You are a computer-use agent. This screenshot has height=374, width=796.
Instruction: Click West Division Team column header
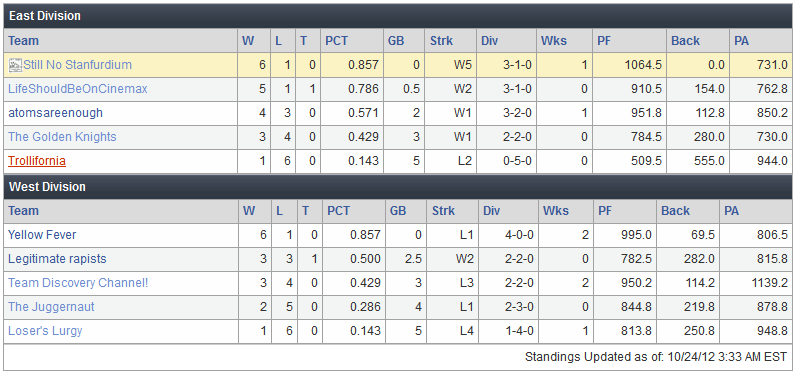click(23, 211)
